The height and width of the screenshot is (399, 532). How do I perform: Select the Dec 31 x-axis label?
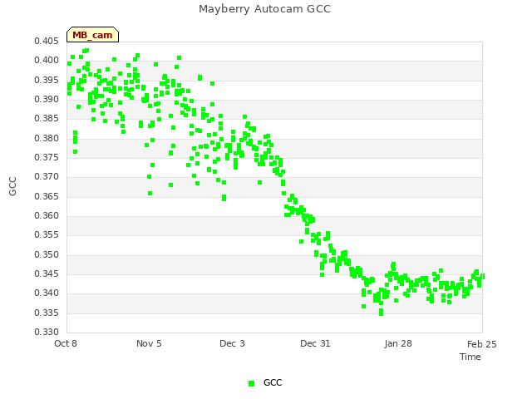315,343
